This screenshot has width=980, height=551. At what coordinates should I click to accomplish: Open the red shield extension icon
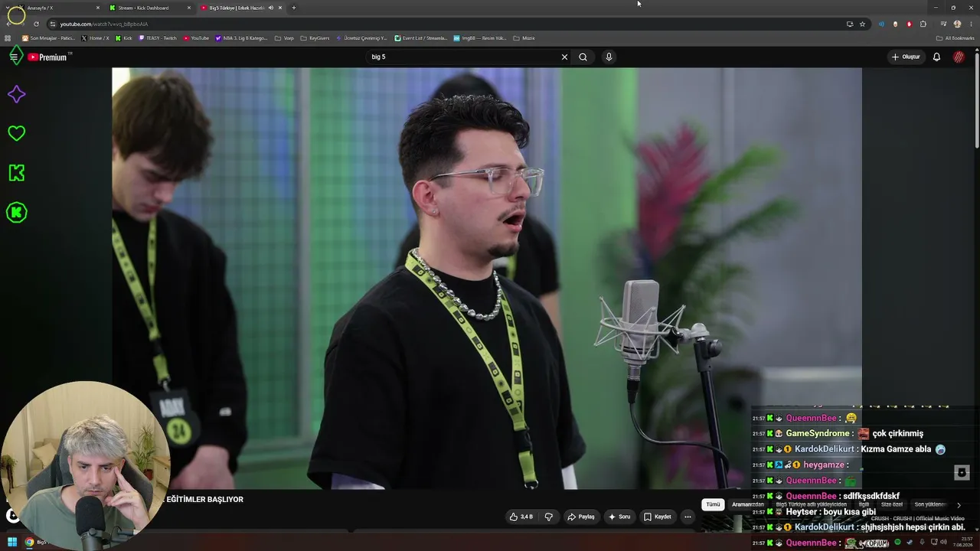910,24
